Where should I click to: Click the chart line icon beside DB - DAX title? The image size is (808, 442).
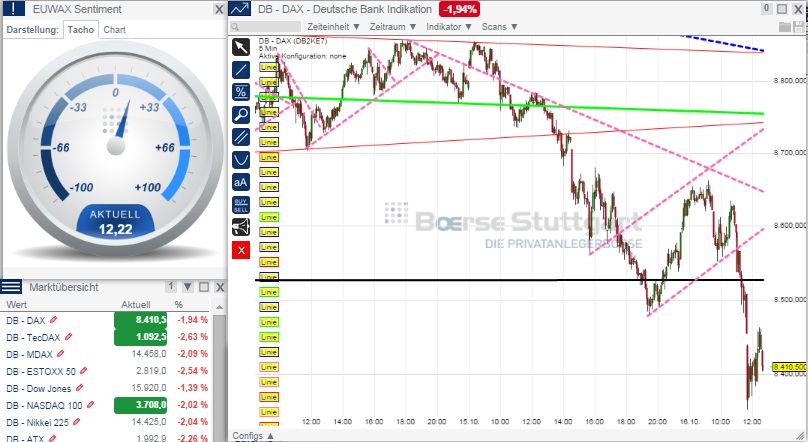240,9
